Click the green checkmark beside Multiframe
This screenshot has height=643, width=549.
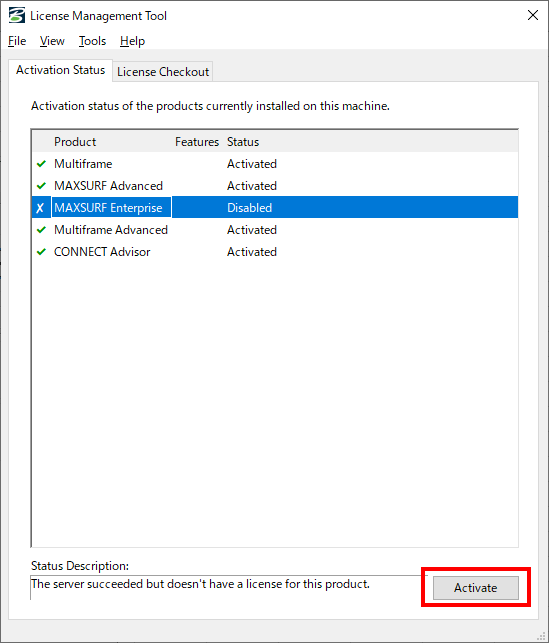click(41, 164)
